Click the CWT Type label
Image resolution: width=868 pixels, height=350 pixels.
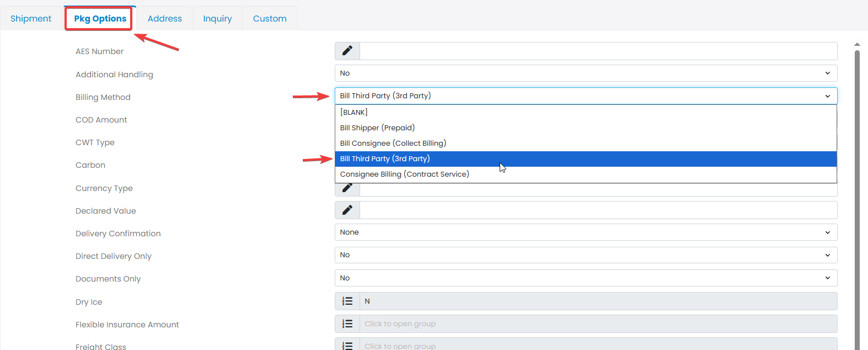[x=95, y=142]
